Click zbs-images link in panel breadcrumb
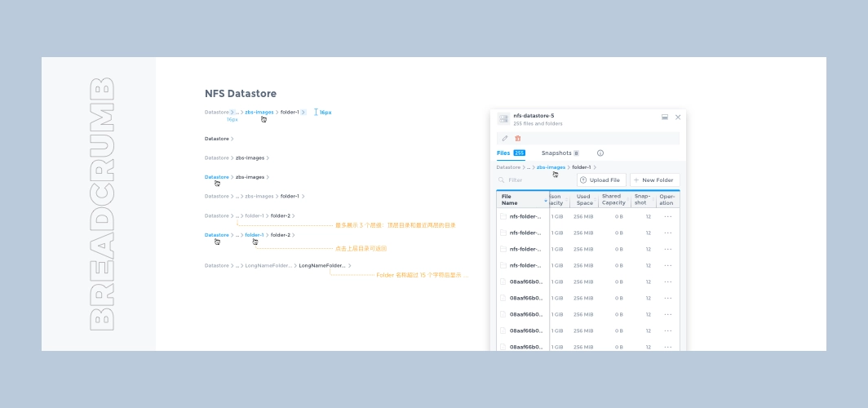Viewport: 868px width, 408px height. click(551, 167)
